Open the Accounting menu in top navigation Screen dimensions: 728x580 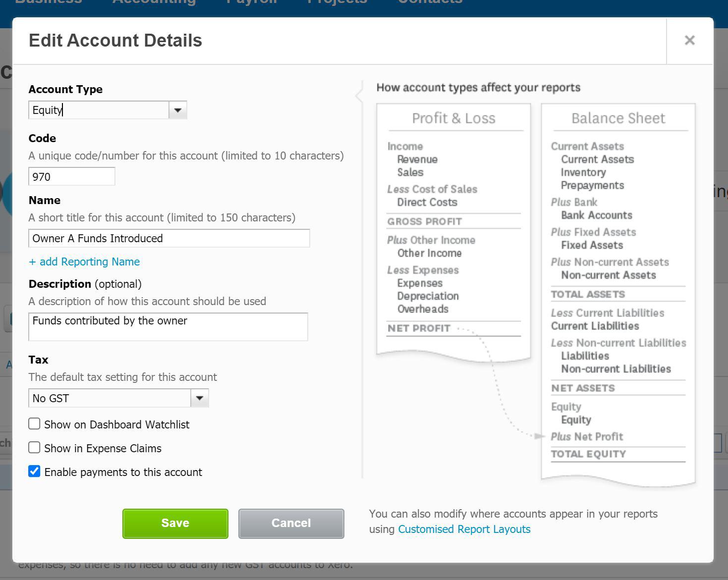click(154, 2)
